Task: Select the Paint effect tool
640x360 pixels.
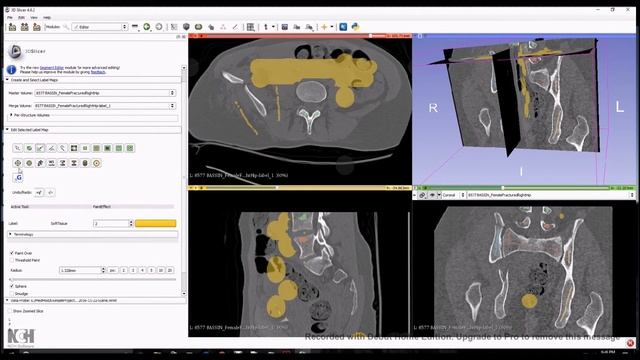Action: (40, 148)
